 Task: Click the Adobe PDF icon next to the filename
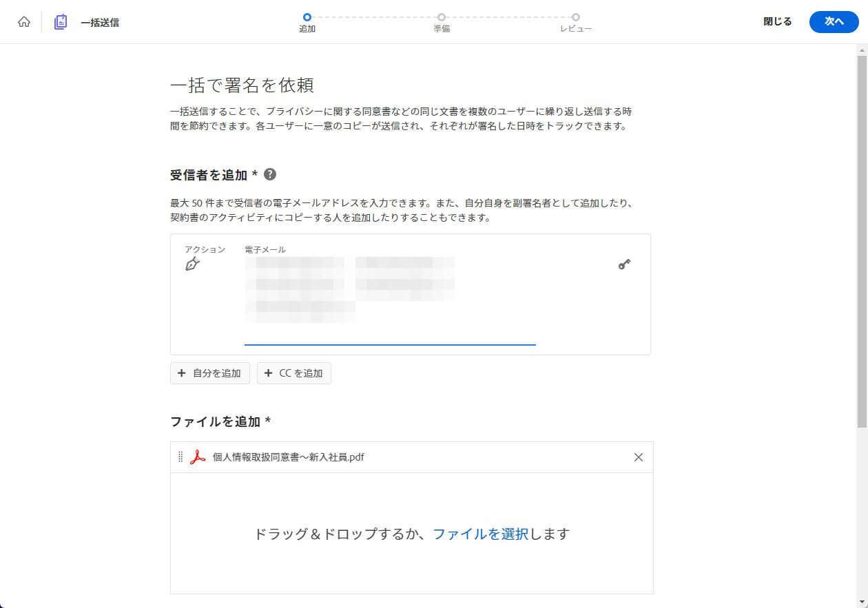click(x=197, y=457)
